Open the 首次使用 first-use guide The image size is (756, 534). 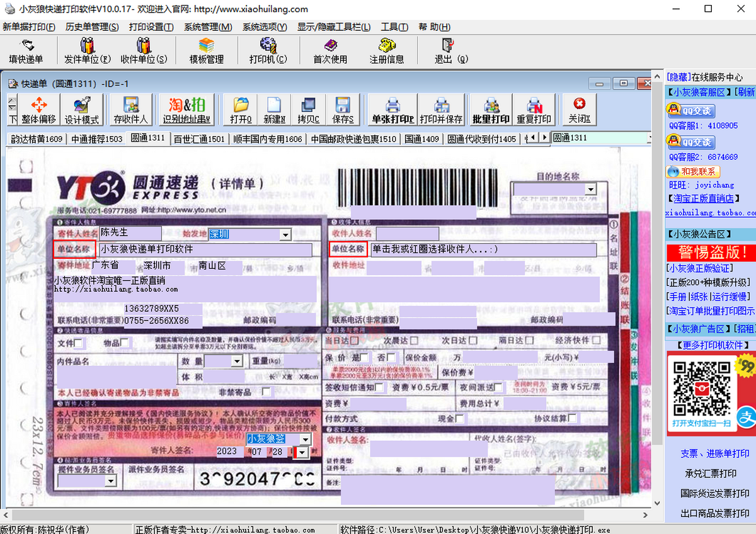coord(331,51)
